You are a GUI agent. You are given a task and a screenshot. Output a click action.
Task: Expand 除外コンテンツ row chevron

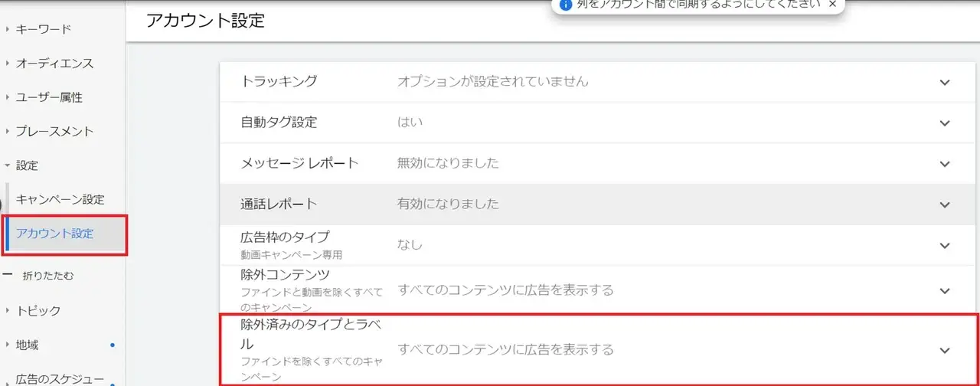pos(944,290)
